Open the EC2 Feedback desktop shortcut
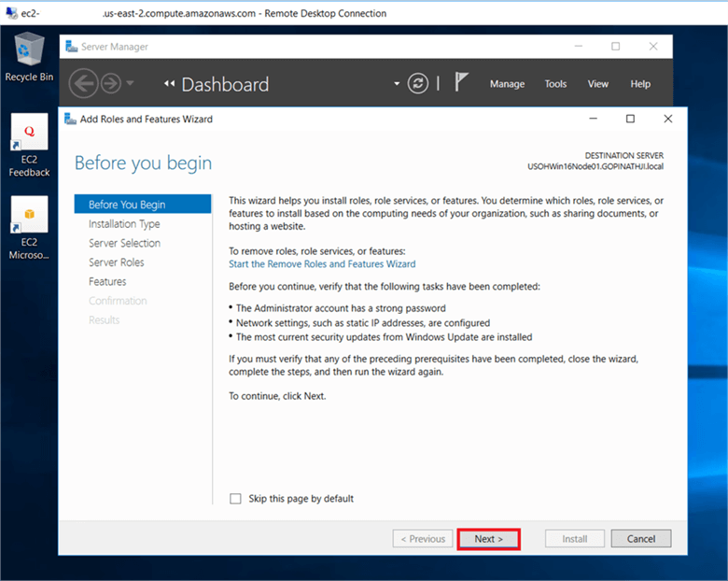 tap(29, 145)
